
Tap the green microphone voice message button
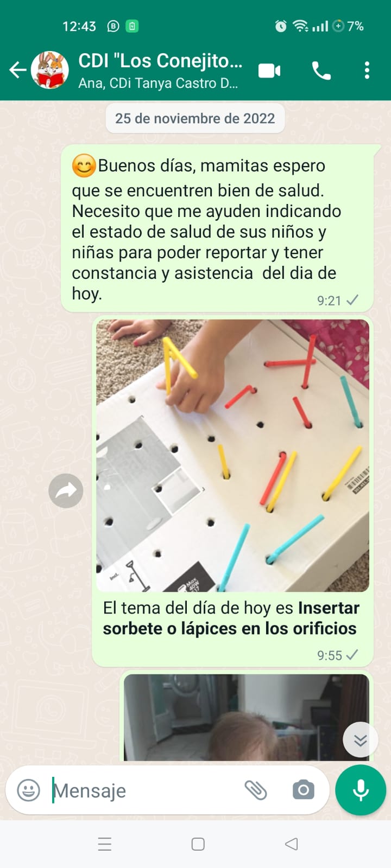click(x=361, y=790)
